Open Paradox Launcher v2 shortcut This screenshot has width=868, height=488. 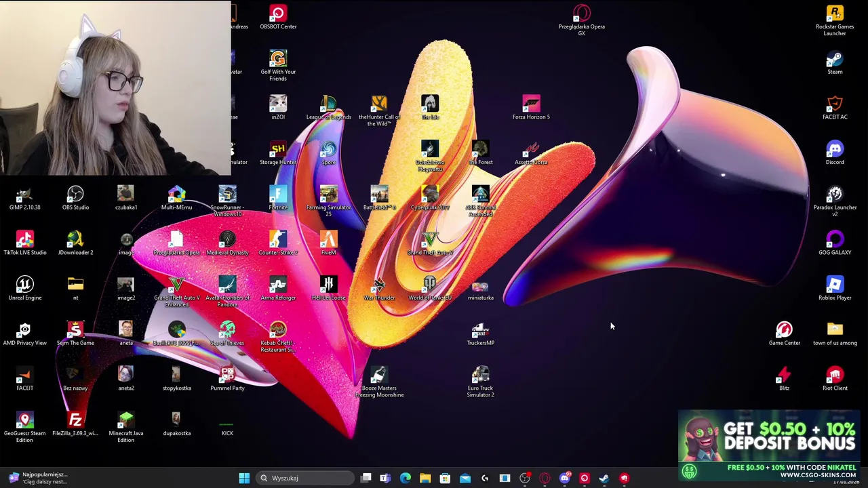tap(835, 201)
